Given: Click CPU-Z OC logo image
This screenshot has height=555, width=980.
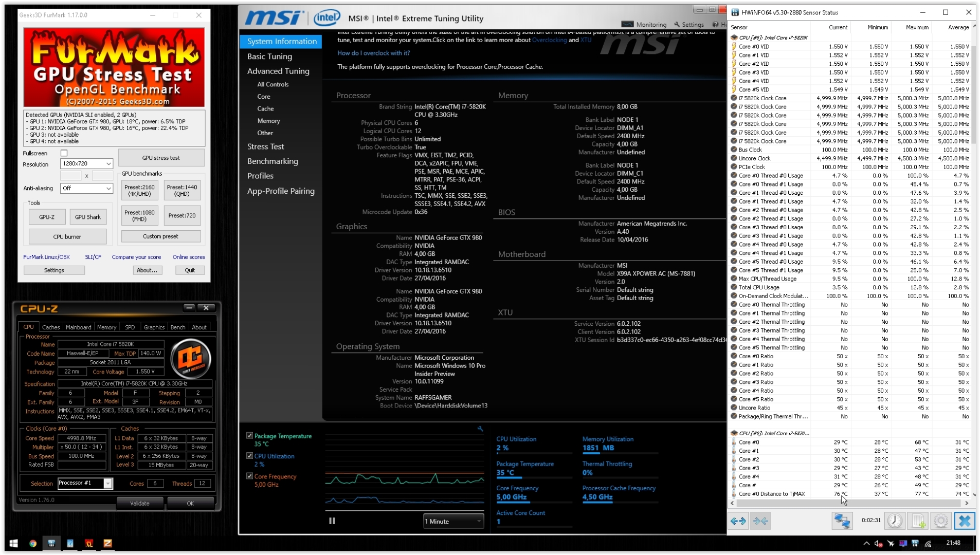Looking at the screenshot, I should point(191,359).
